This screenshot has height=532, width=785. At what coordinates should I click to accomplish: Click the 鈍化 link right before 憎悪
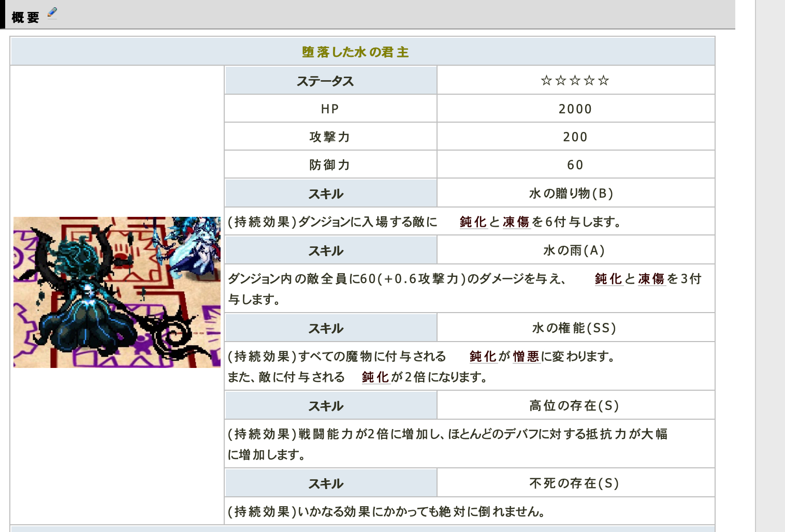[483, 357]
